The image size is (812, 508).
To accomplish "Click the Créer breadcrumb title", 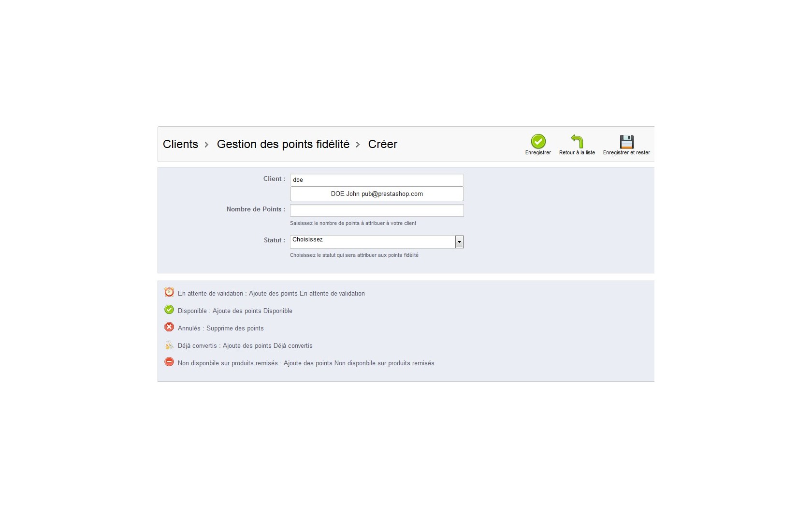I will 383,144.
